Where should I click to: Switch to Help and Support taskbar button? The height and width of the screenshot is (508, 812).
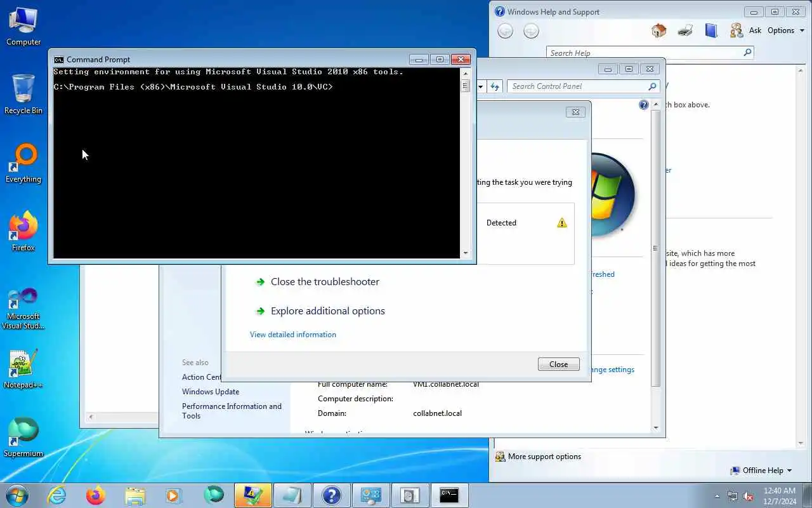pos(331,495)
